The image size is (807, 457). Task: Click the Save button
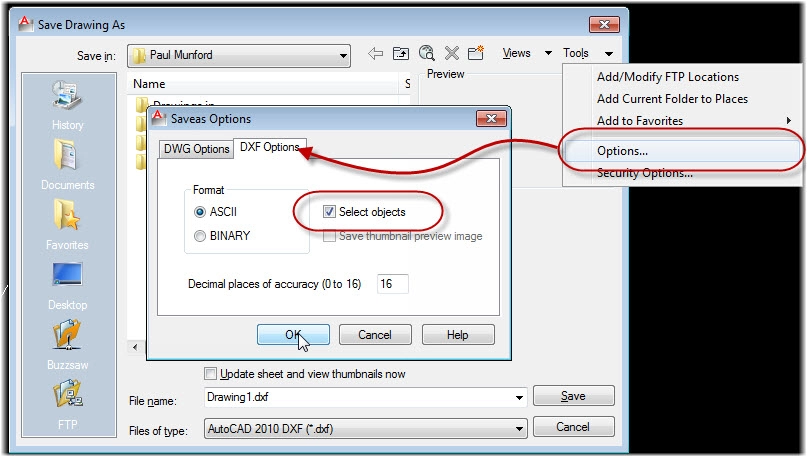click(573, 396)
